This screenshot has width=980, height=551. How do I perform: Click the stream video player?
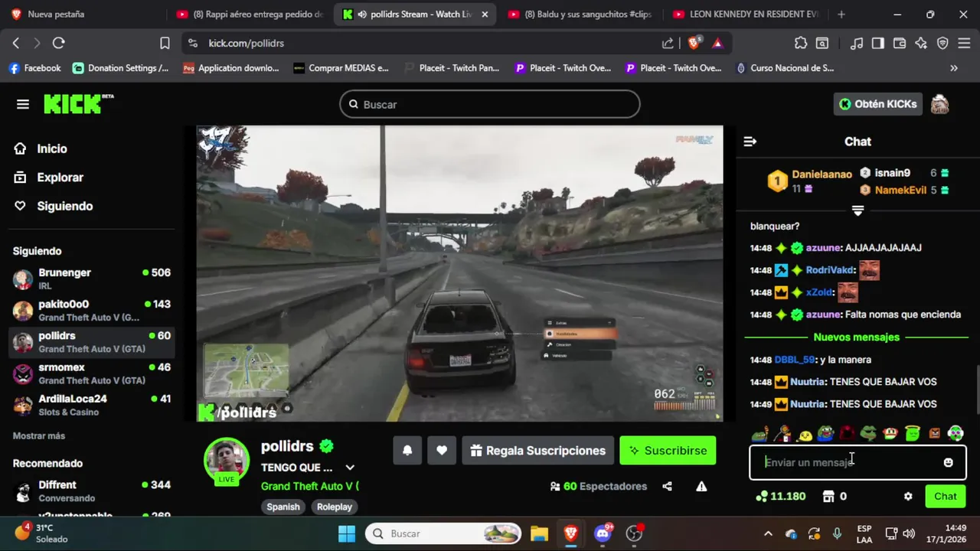(459, 273)
